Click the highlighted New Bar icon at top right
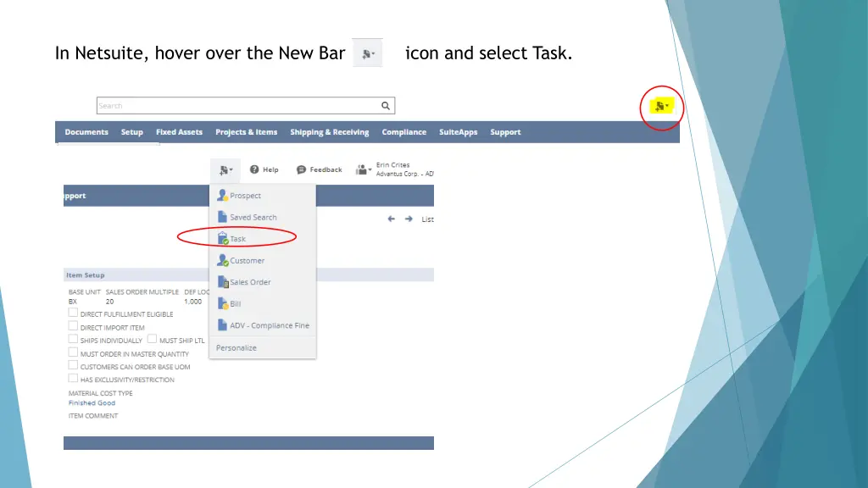868x488 pixels. pyautogui.click(x=660, y=107)
